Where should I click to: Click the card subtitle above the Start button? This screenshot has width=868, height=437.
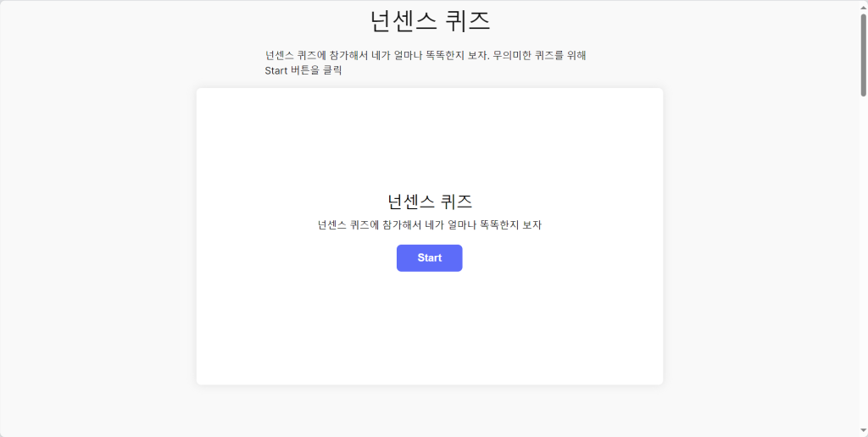tap(430, 225)
